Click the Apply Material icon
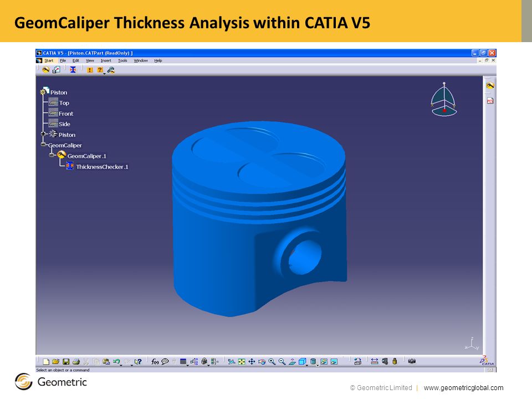The height and width of the screenshot is (399, 532). coord(357,362)
